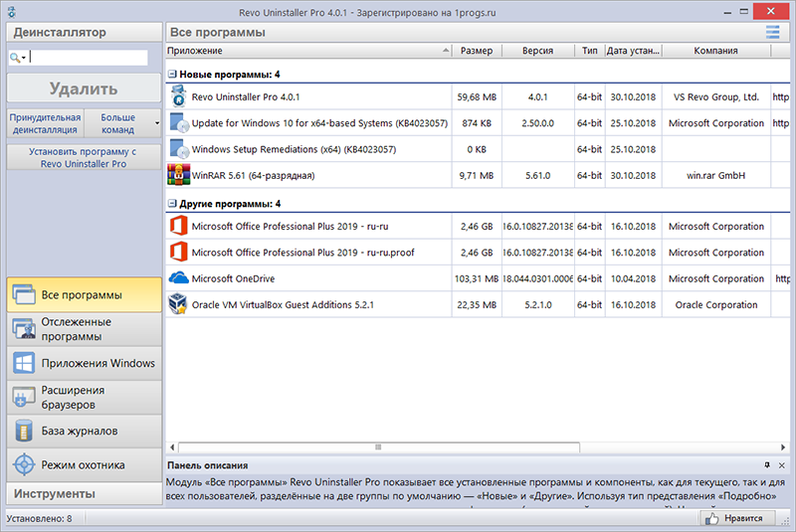Close the Панель описания panel
796x532 pixels.
pos(782,465)
